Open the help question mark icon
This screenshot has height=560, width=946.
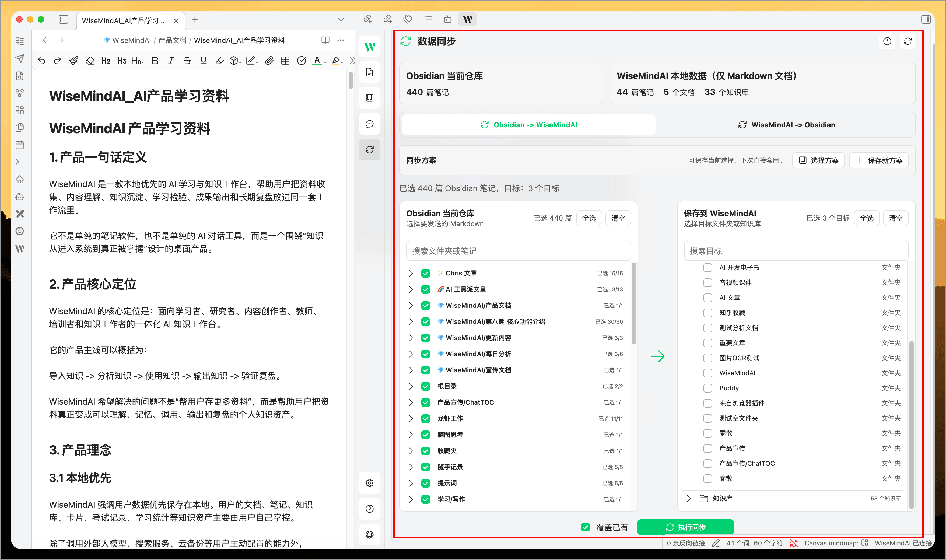pos(369,509)
